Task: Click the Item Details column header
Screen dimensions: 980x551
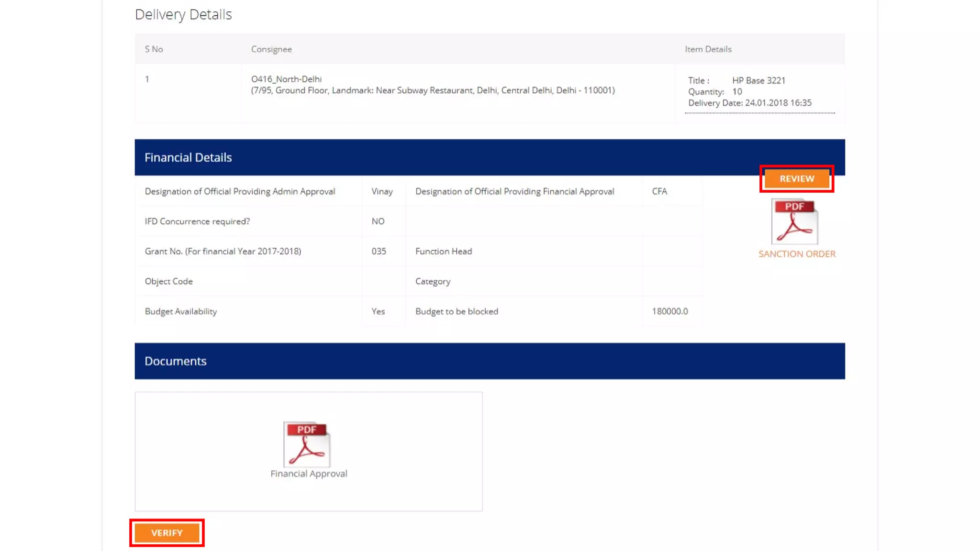Action: pyautogui.click(x=708, y=49)
